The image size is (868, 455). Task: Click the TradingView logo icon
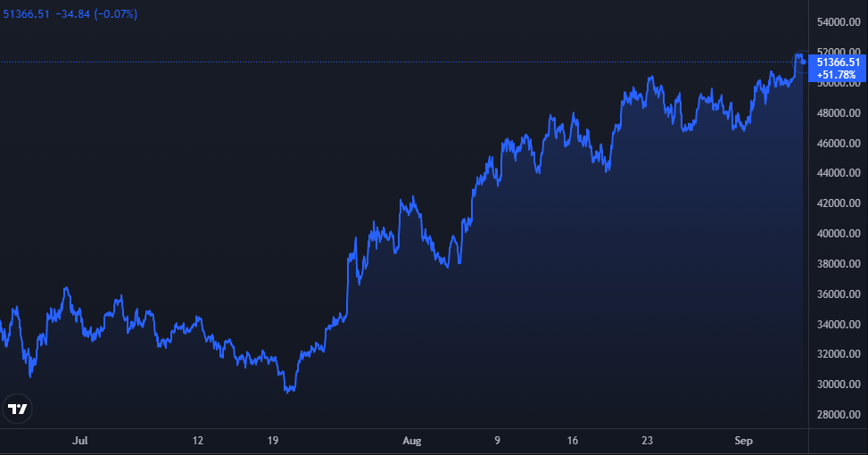coord(17,409)
